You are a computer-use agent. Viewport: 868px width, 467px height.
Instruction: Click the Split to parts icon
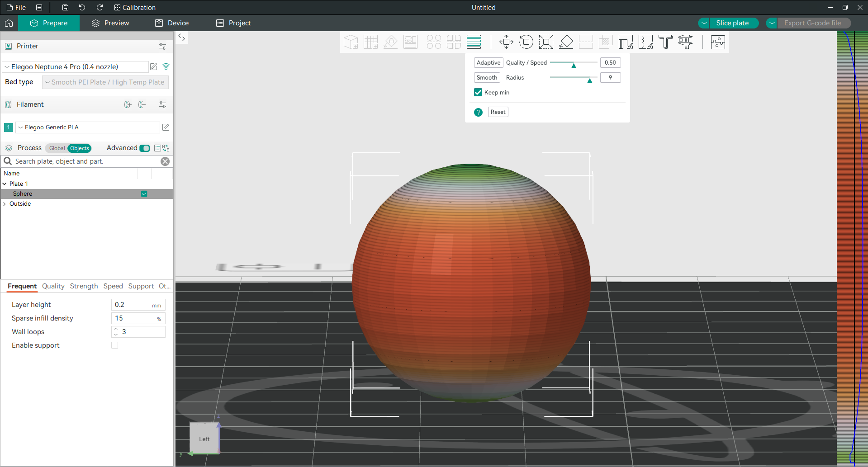click(454, 42)
